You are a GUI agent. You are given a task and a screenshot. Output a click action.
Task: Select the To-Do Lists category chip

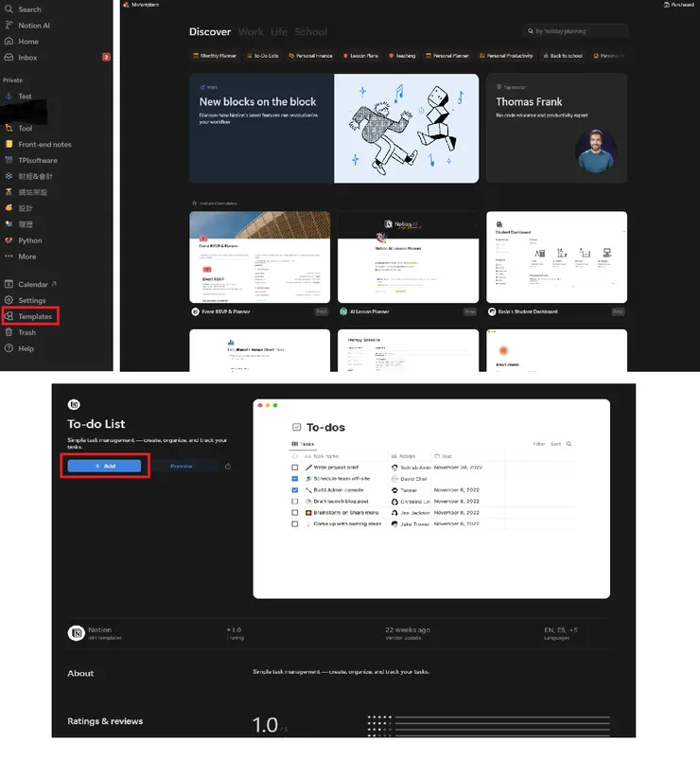[263, 56]
